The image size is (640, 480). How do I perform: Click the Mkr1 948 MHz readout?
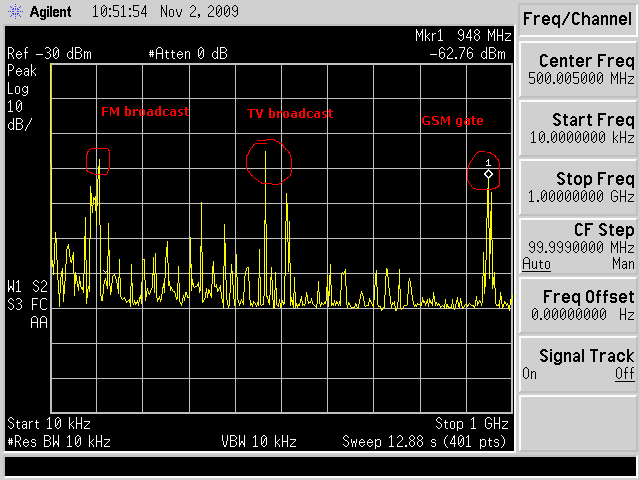coord(463,36)
